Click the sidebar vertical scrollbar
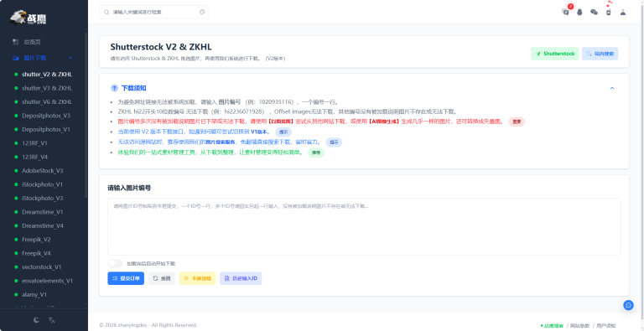Viewport: 644px width, 331px height. pyautogui.click(x=86, y=115)
